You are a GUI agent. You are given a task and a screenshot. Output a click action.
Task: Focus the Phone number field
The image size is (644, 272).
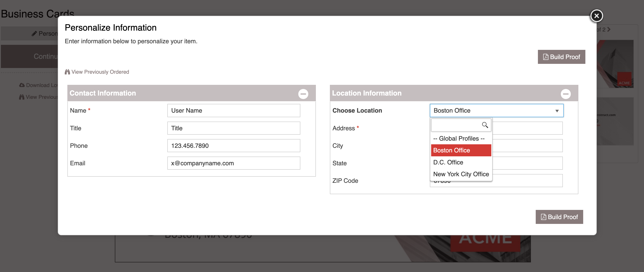233,146
